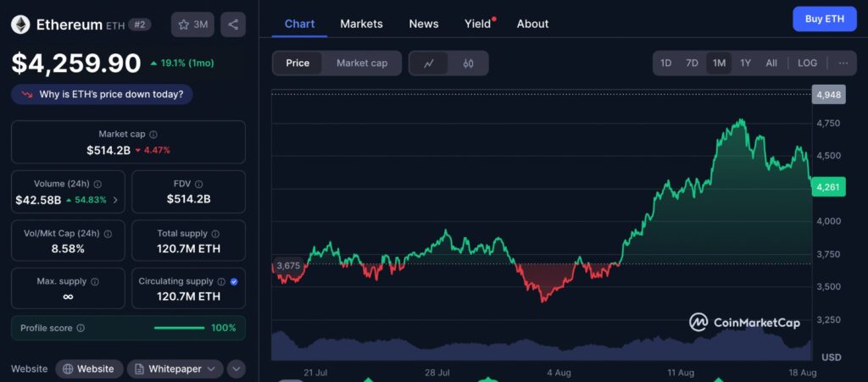Set chart range to 1M
Viewport: 868px width, 382px height.
tap(719, 63)
